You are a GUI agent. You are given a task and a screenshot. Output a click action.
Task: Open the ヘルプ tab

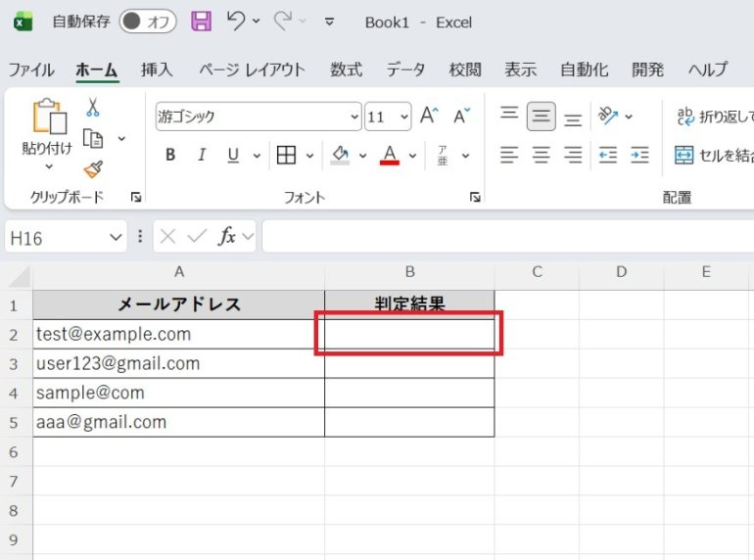point(708,70)
